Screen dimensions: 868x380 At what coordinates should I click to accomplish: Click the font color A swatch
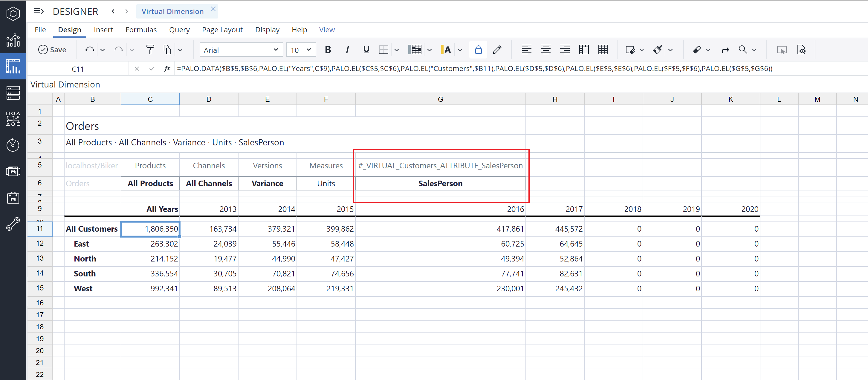[x=446, y=50]
